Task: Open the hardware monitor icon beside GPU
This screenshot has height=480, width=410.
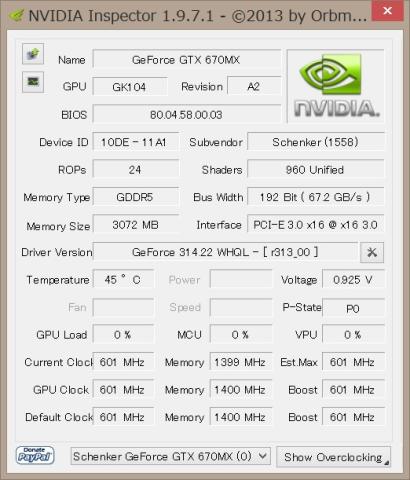Action: pyautogui.click(x=33, y=82)
